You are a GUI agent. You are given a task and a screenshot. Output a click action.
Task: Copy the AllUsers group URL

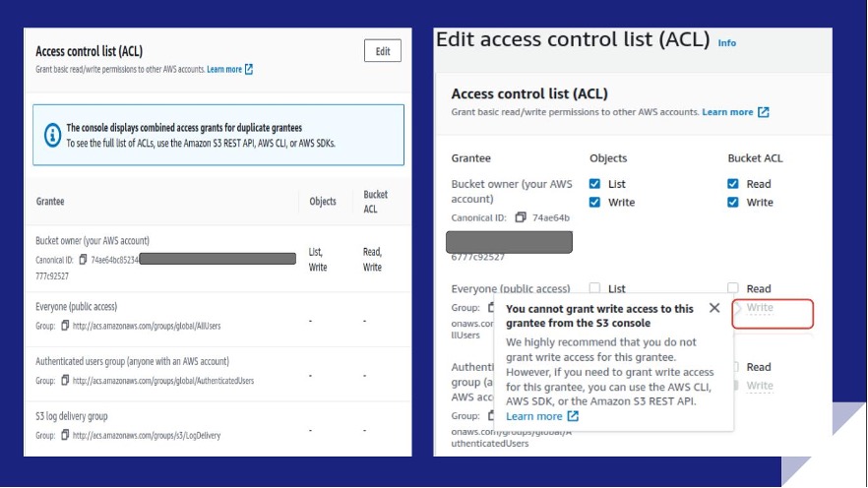tap(65, 326)
